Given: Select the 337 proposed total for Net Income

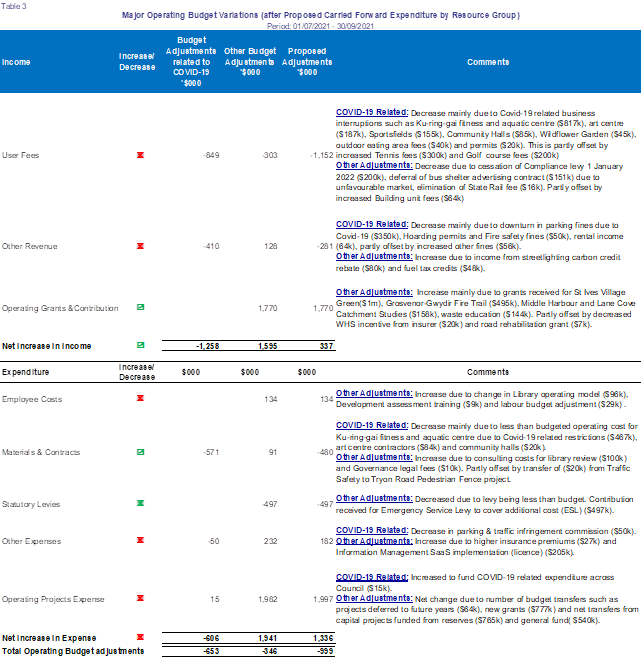Looking at the screenshot, I should tap(326, 346).
